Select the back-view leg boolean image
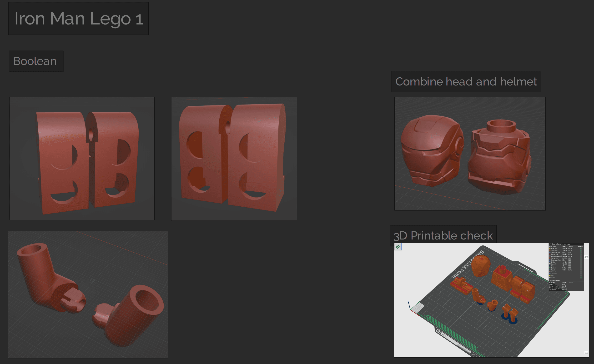 click(234, 159)
